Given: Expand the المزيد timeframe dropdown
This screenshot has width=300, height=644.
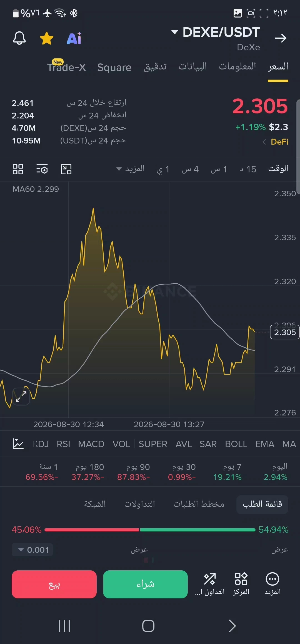Looking at the screenshot, I should (130, 169).
